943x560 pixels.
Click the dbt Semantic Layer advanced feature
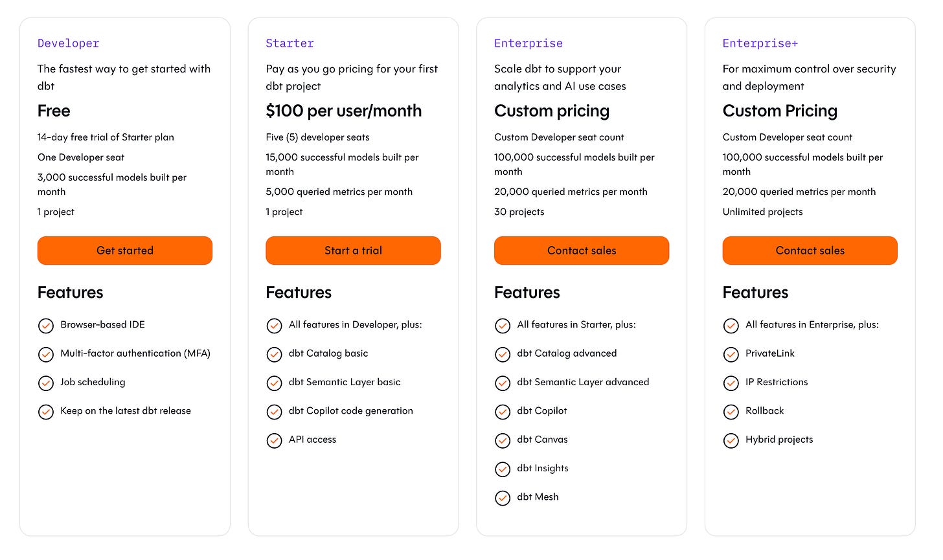pos(583,382)
